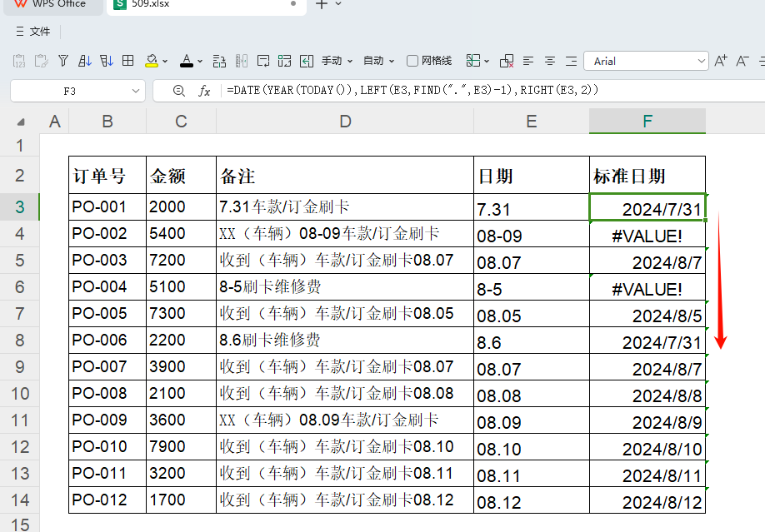Select cell with amount 7300
This screenshot has height=532, width=765.
pos(181,314)
